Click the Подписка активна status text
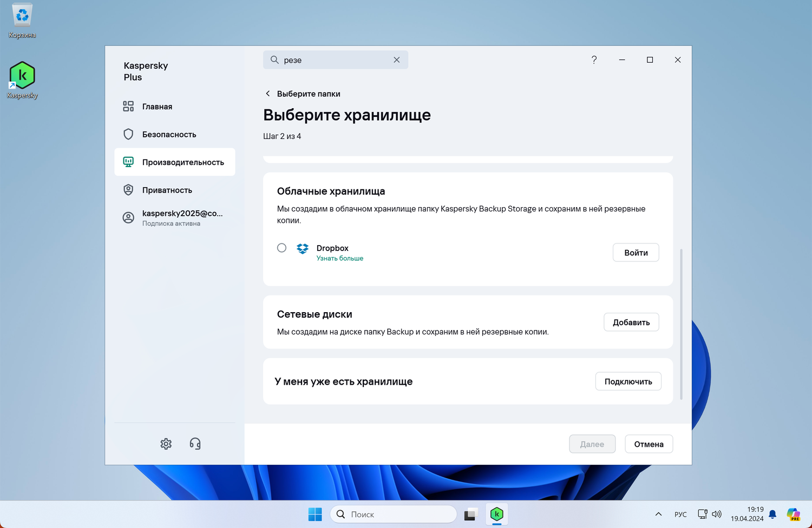 pyautogui.click(x=171, y=223)
